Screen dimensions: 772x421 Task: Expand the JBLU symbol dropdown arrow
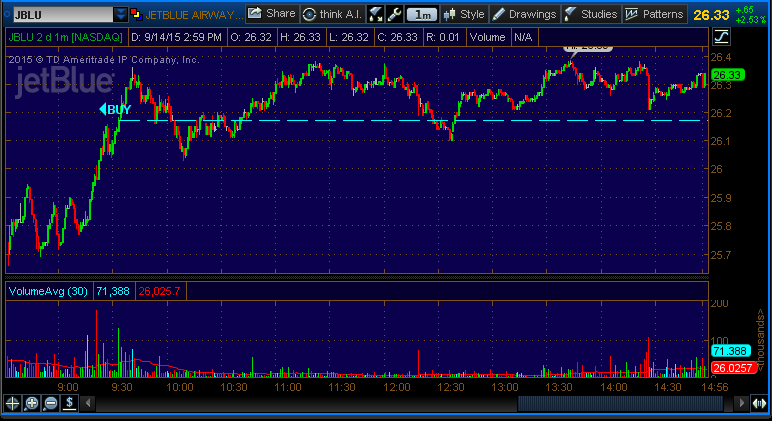point(121,14)
